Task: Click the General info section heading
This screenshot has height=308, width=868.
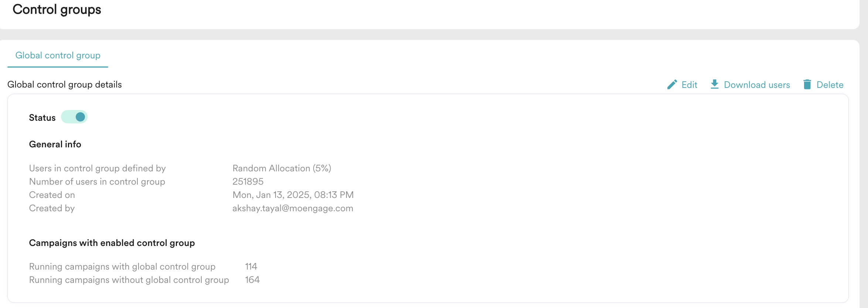Action: click(55, 144)
